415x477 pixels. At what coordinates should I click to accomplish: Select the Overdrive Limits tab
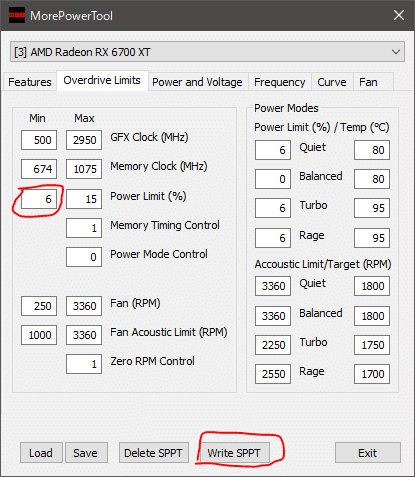coord(102,80)
